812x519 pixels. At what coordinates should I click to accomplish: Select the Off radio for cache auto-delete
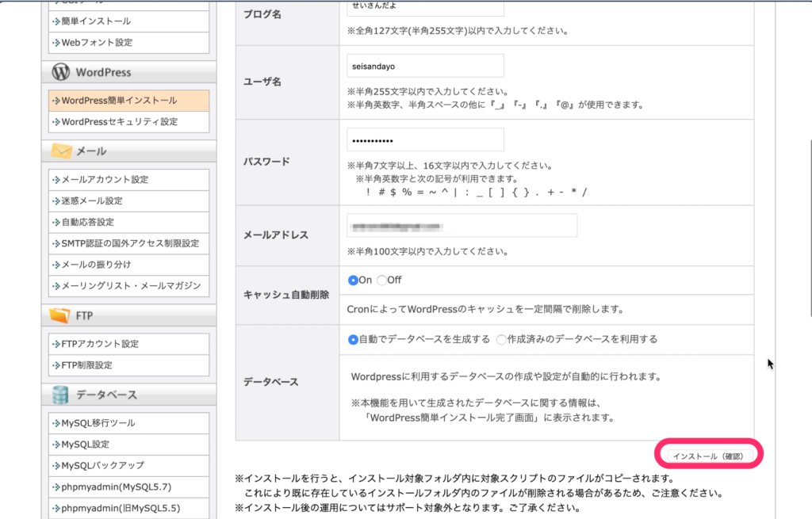point(381,280)
